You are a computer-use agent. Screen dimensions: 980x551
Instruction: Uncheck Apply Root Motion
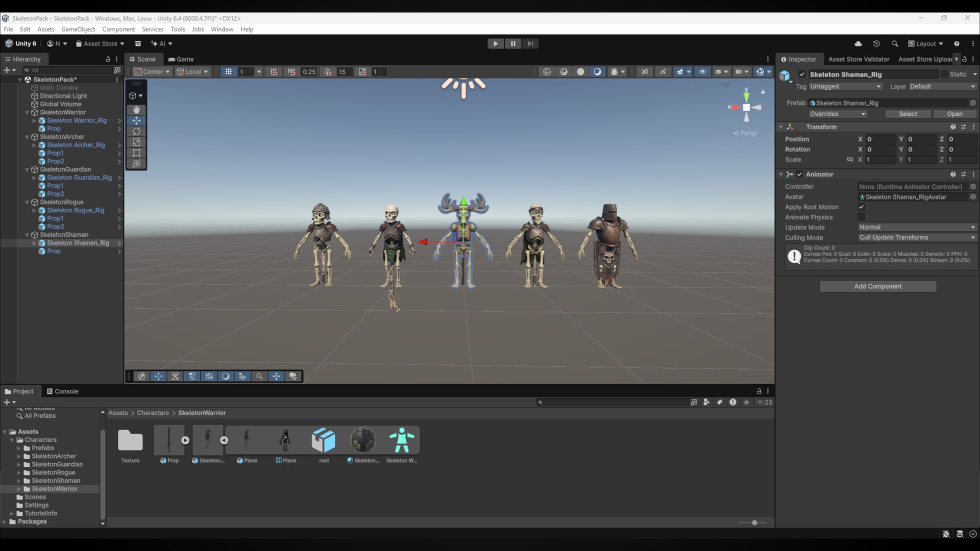click(x=861, y=207)
